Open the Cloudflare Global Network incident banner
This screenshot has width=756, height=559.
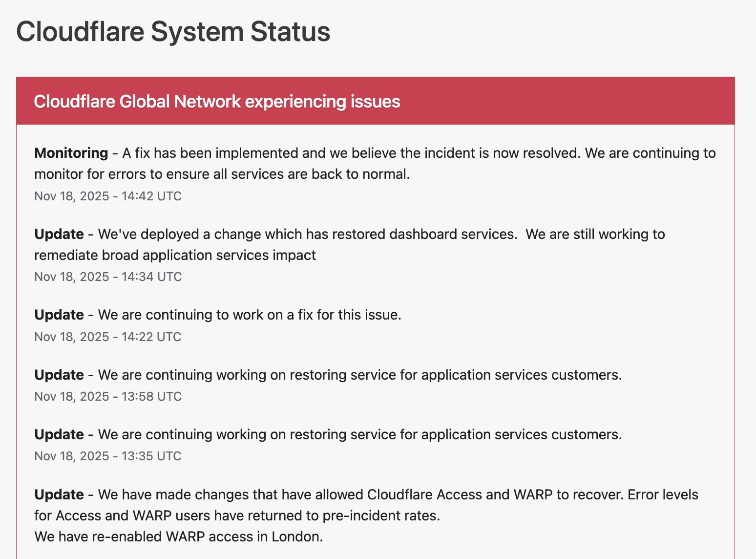tap(217, 102)
